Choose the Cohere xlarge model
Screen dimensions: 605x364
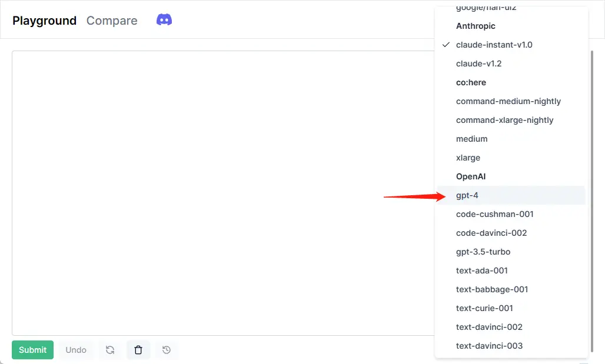pyautogui.click(x=511, y=158)
